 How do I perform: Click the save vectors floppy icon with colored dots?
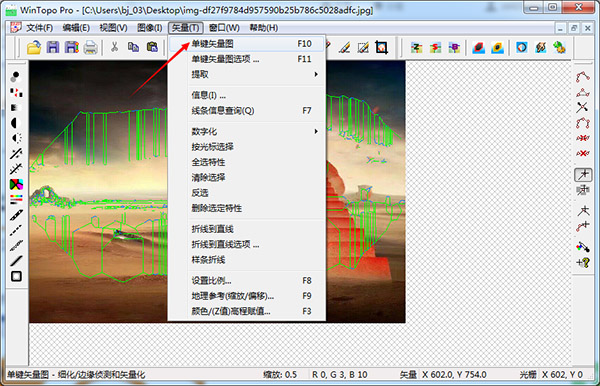click(72, 47)
